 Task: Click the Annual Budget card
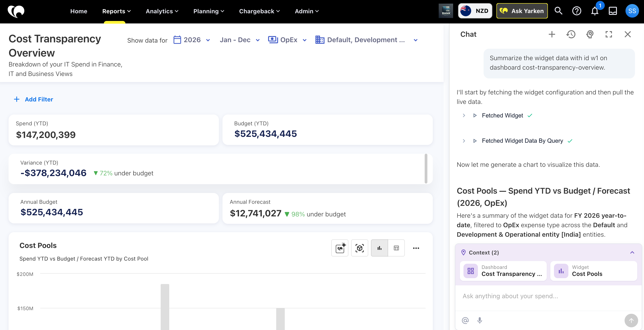pyautogui.click(x=114, y=208)
